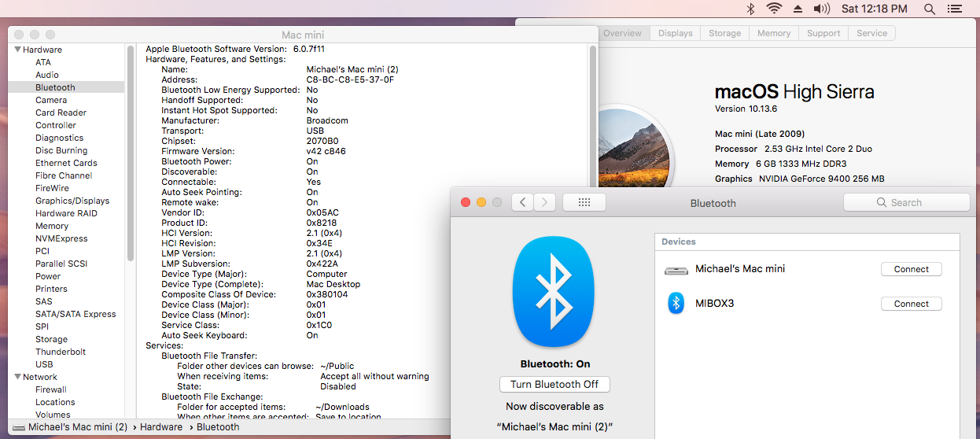Select Graphics/Displays in sidebar

click(72, 201)
